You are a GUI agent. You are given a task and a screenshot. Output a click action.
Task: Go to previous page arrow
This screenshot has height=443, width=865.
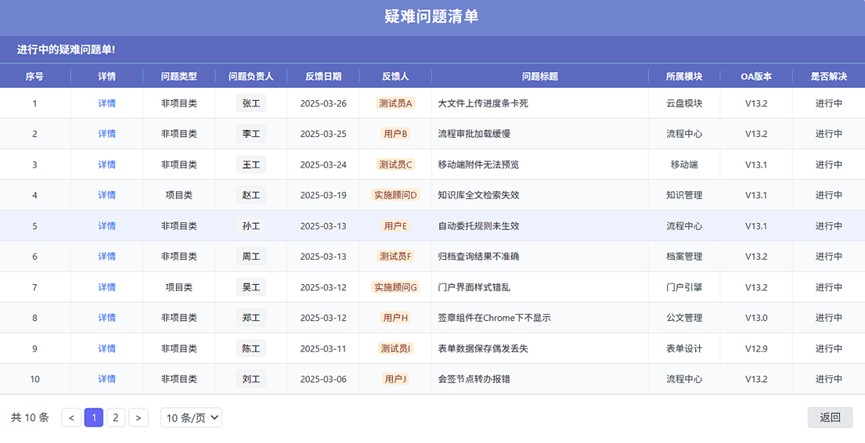[x=71, y=418]
